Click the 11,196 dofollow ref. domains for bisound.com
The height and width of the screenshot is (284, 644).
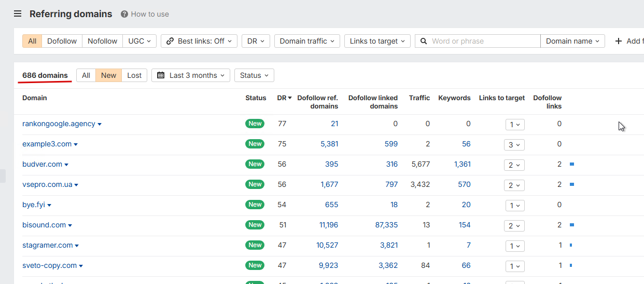[329, 225]
